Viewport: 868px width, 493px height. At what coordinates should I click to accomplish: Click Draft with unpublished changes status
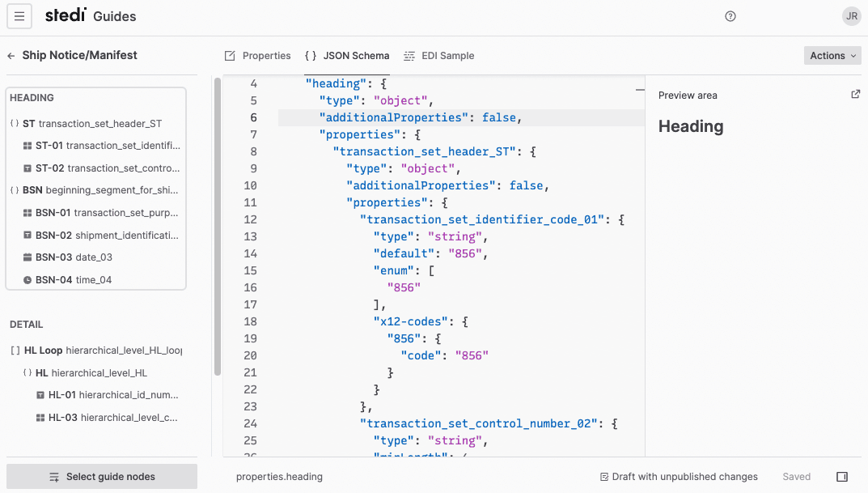[x=679, y=476]
